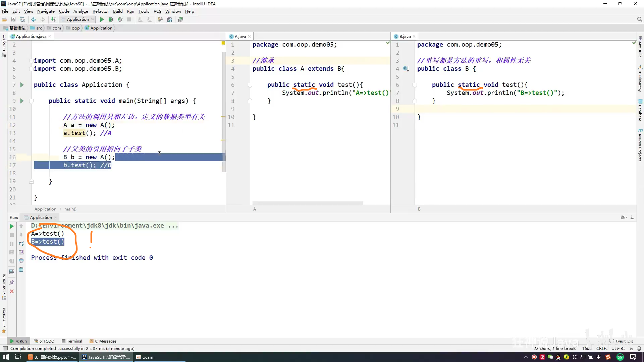Image resolution: width=644 pixels, height=362 pixels.
Task: Clear the run console with the trash icon
Action: [x=21, y=269]
